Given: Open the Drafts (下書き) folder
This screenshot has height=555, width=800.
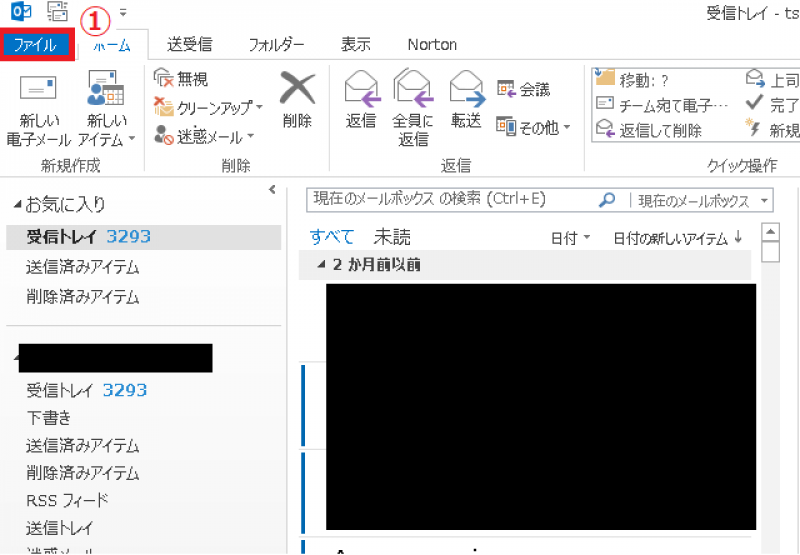Looking at the screenshot, I should 49,417.
